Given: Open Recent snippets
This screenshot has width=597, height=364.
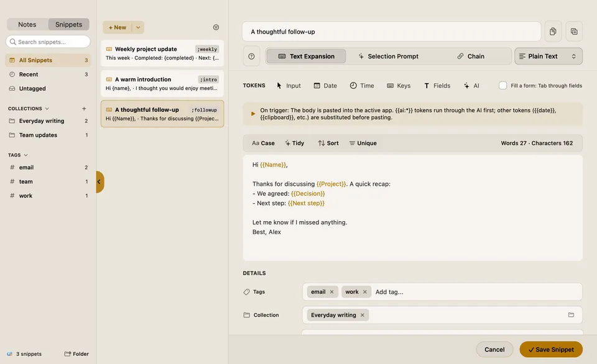Looking at the screenshot, I should [x=48, y=74].
